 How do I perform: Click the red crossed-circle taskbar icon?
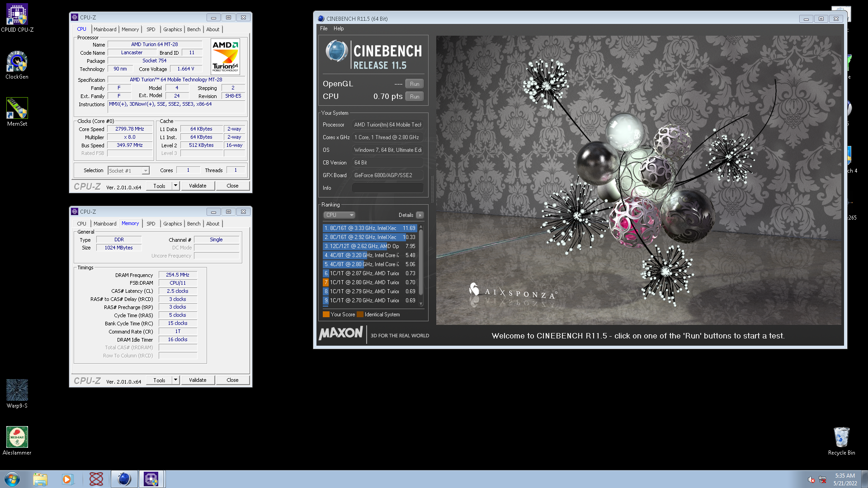pyautogui.click(x=96, y=479)
